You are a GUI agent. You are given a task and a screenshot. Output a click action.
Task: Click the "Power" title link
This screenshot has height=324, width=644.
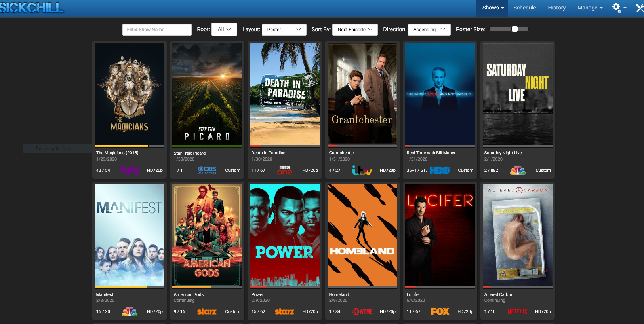pyautogui.click(x=257, y=294)
